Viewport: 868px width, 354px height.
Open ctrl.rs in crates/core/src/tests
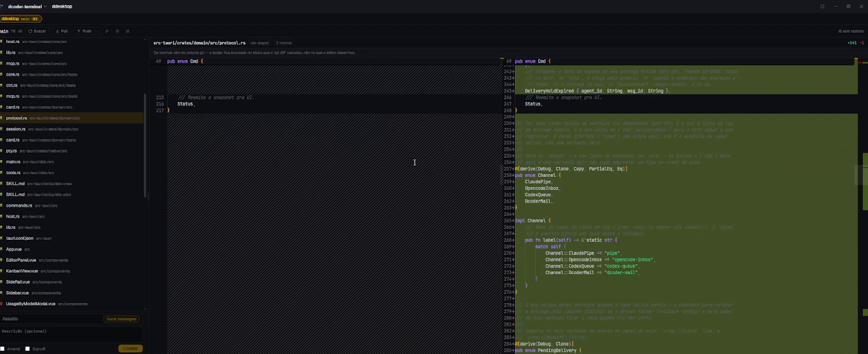[x=72, y=85]
